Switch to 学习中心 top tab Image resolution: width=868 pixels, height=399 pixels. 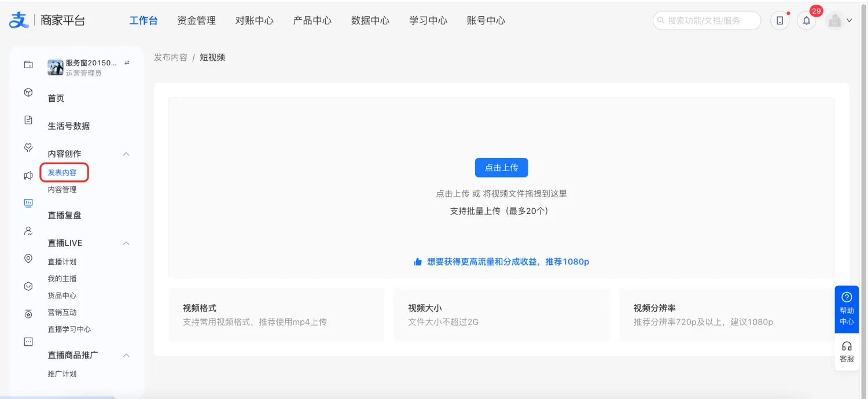click(428, 21)
